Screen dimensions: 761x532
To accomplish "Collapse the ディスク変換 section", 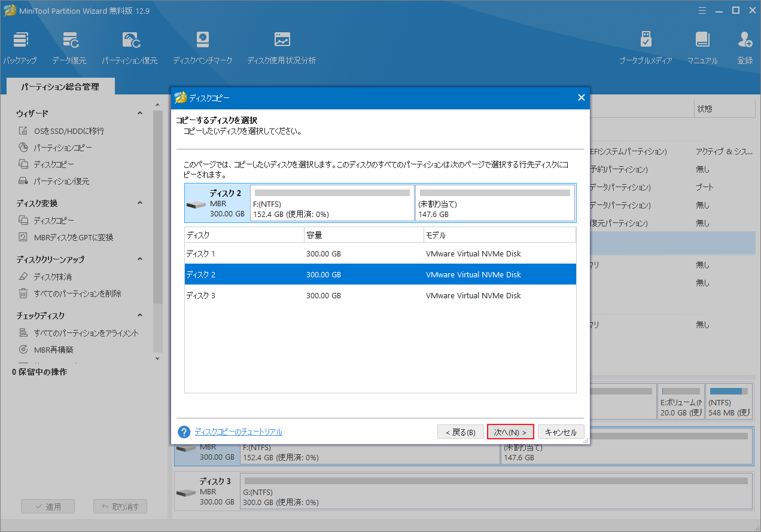I will [140, 203].
